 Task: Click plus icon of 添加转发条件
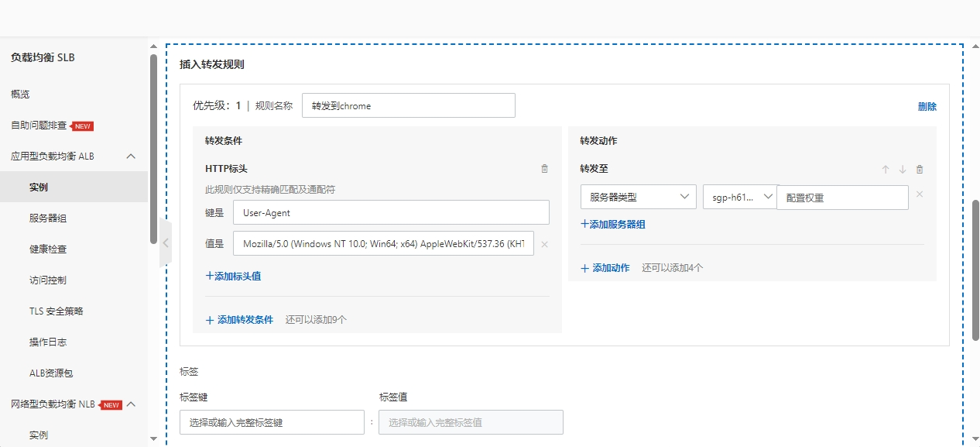pyautogui.click(x=210, y=320)
